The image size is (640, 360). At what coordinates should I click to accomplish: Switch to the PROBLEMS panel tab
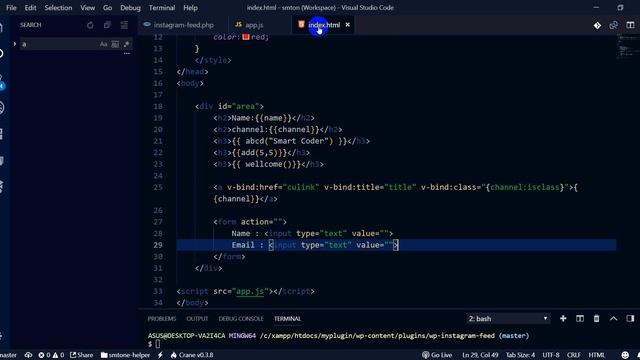(x=162, y=319)
